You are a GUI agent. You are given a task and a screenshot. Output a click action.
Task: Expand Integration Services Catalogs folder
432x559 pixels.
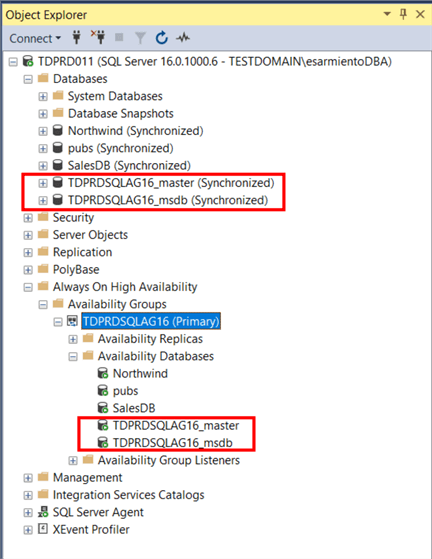(28, 496)
